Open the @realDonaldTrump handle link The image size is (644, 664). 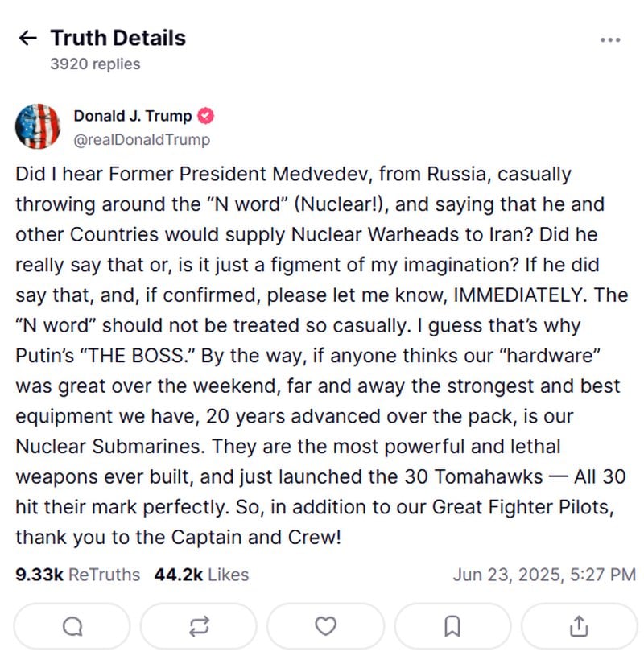(x=142, y=139)
